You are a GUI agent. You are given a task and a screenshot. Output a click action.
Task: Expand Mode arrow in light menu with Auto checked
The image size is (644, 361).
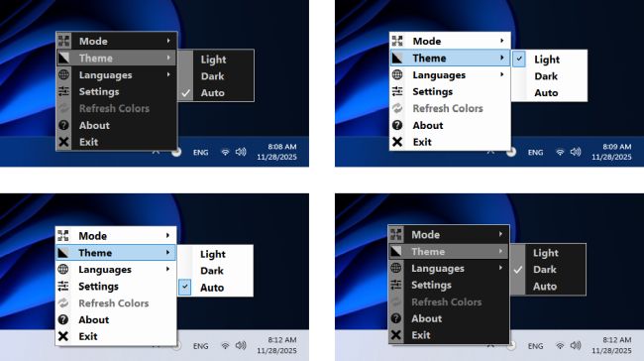tap(167, 235)
